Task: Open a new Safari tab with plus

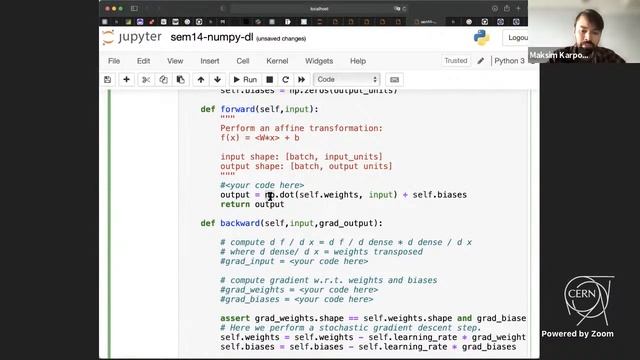Action: click(x=518, y=9)
